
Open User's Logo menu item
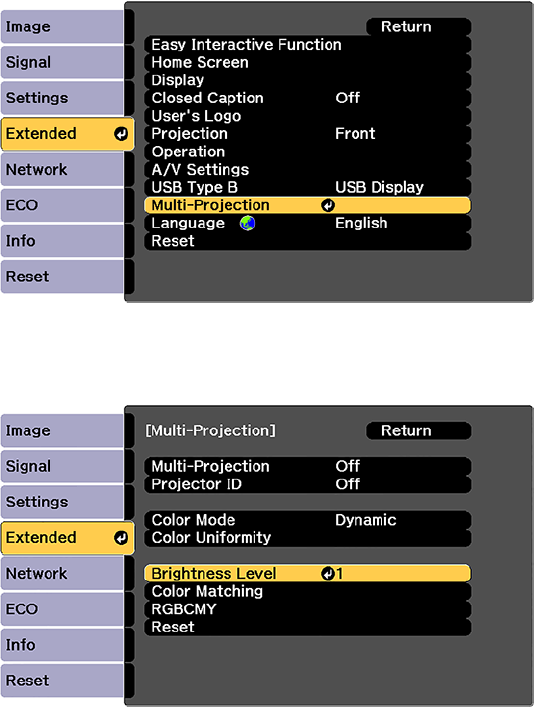click(308, 116)
